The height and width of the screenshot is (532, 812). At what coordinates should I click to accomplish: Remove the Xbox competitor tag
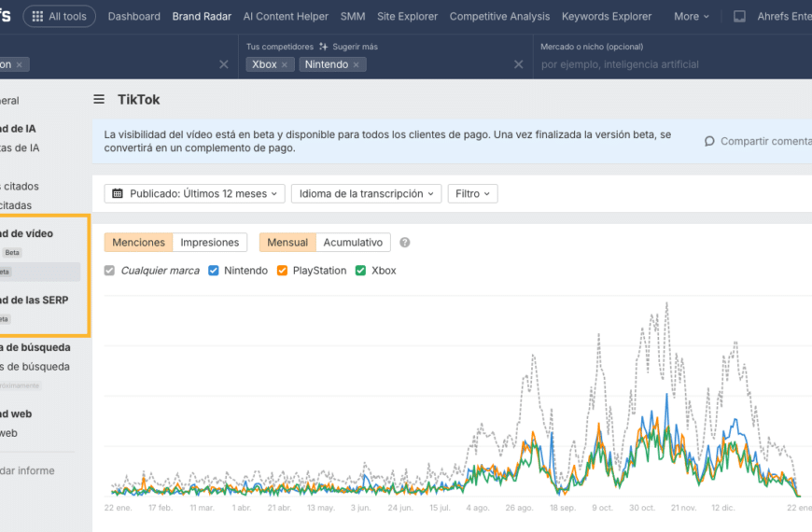click(285, 64)
